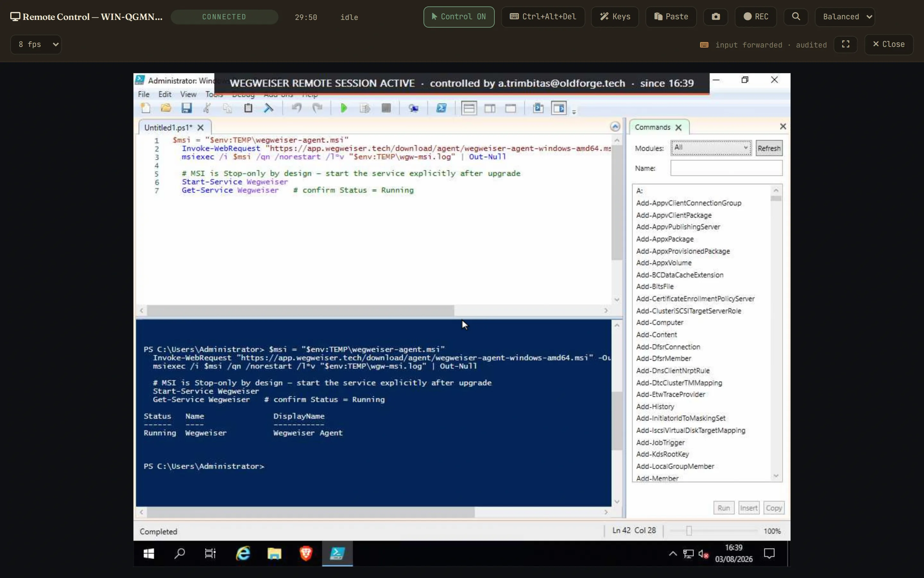This screenshot has width=924, height=578.
Task: Collapse the script pane chevron
Action: click(x=615, y=127)
